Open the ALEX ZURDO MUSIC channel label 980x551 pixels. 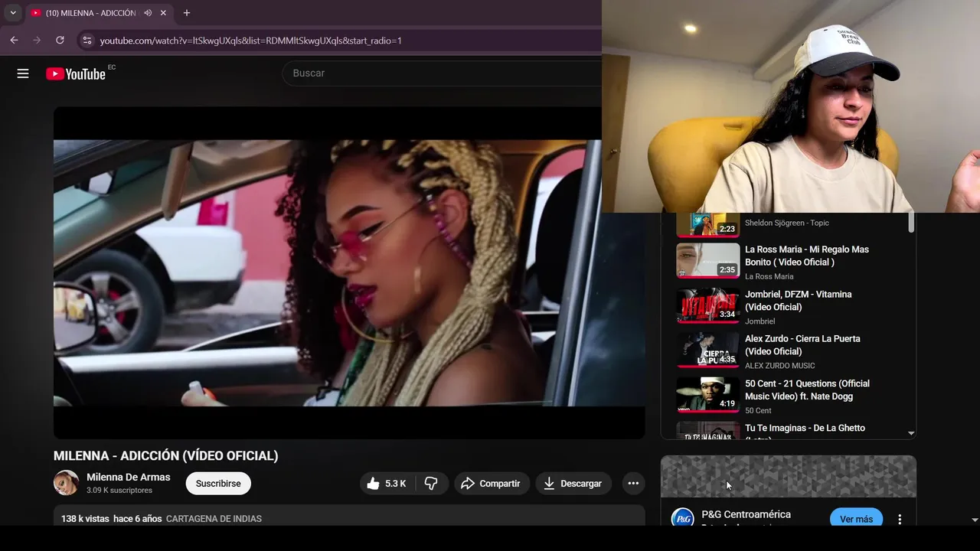point(780,366)
